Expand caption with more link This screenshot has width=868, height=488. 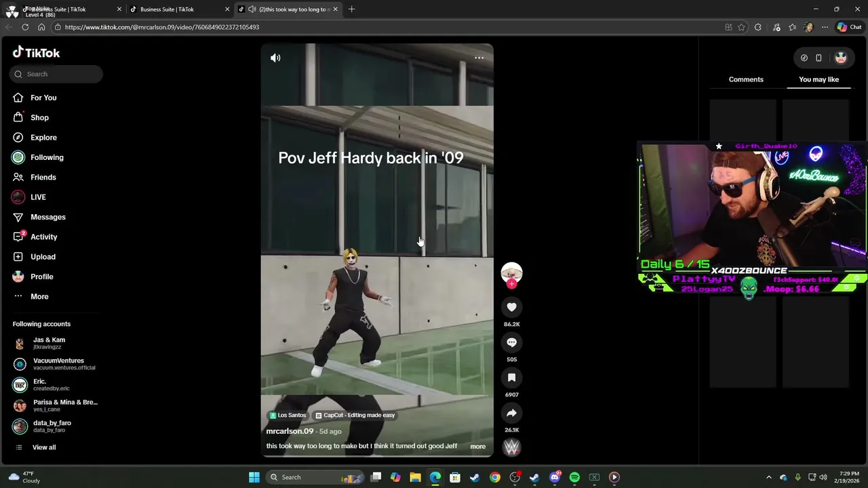tap(477, 447)
